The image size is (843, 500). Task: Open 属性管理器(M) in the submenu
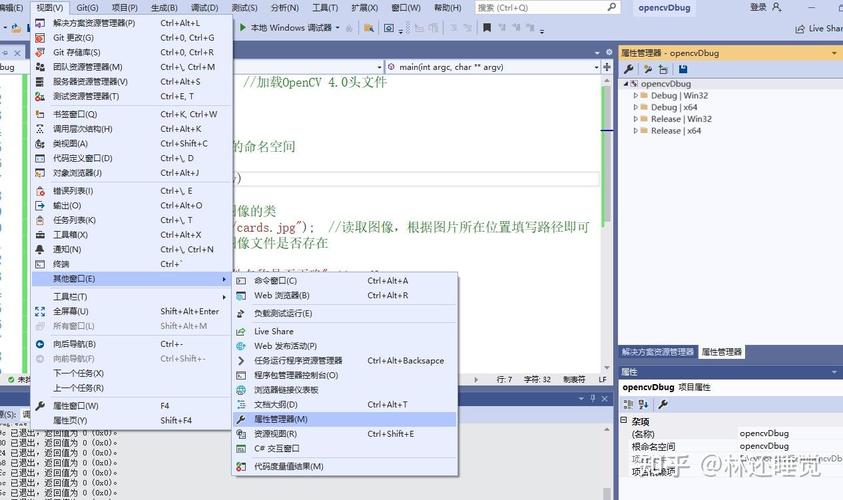coord(345,419)
